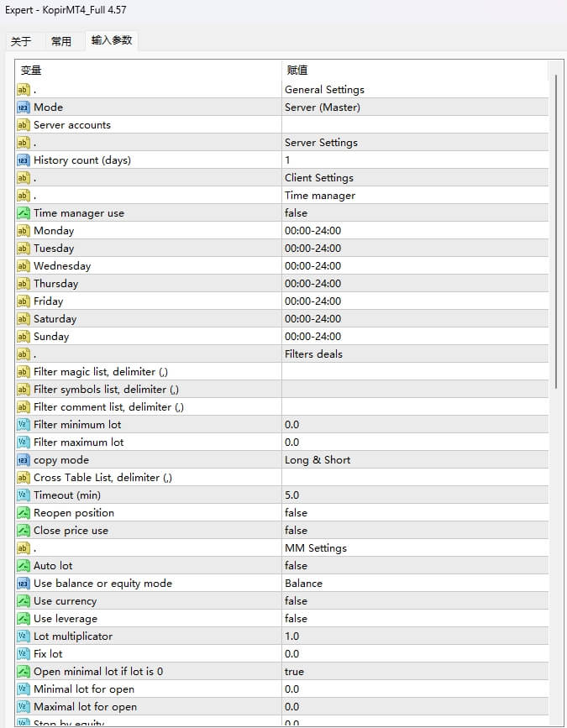567x728 pixels.
Task: Click the icon next to Monday row
Action: click(23, 231)
